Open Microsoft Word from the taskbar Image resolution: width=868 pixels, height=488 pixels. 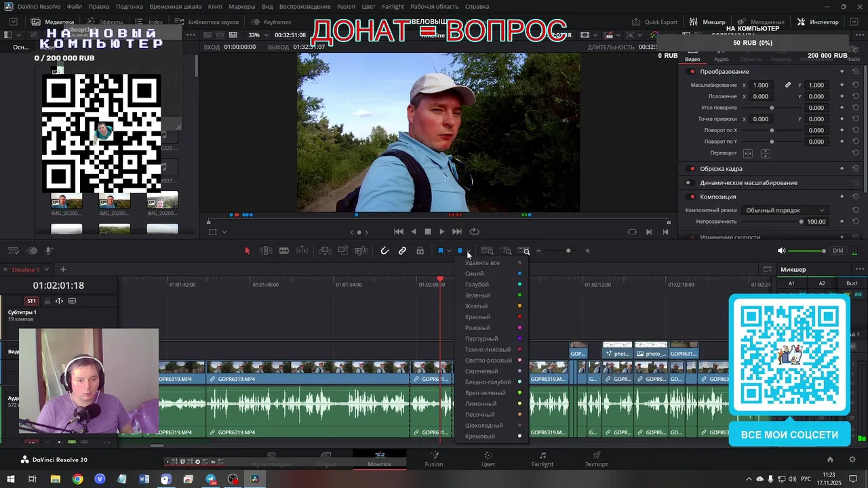coord(144,479)
